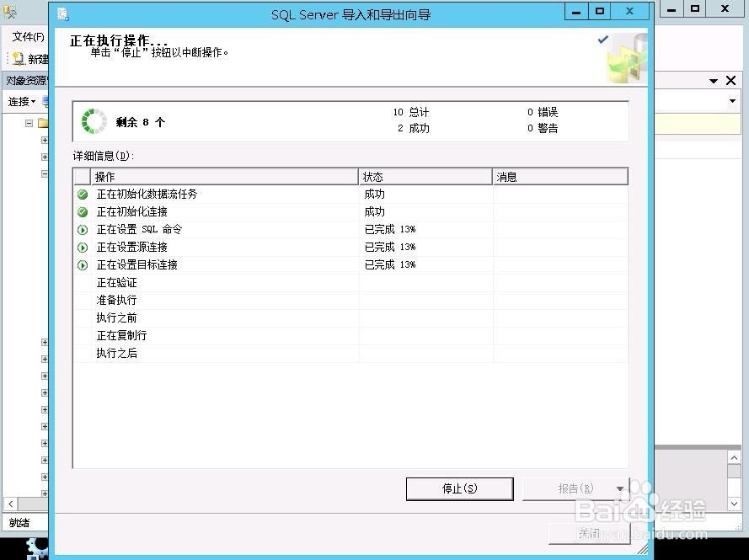Viewport: 749px width, 560px height.
Task: Open the Report button dropdown arrow
Action: pyautogui.click(x=620, y=488)
